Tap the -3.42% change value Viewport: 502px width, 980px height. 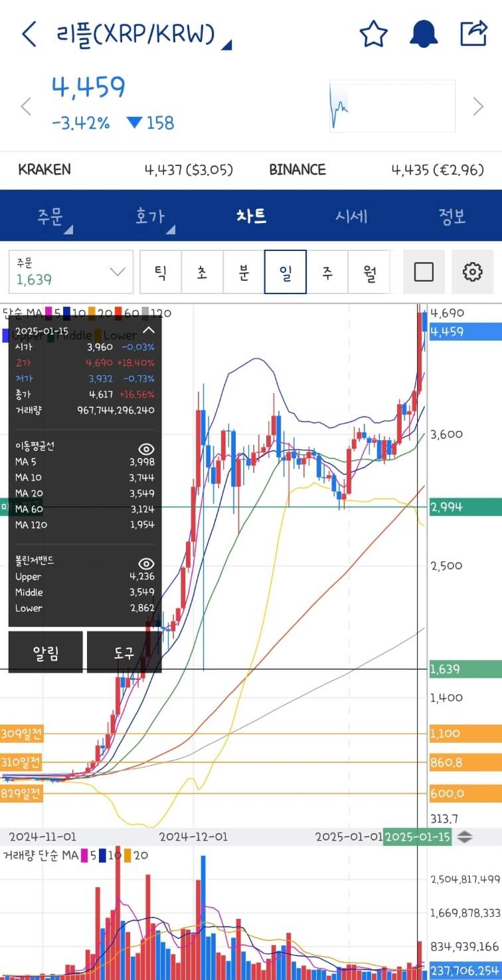(80, 123)
